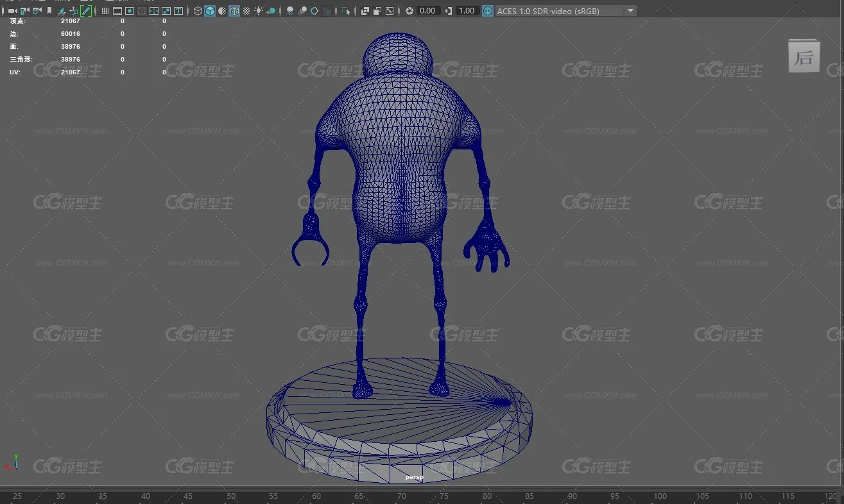844x504 pixels.
Task: Click frame 75 on the time slider
Action: [444, 496]
